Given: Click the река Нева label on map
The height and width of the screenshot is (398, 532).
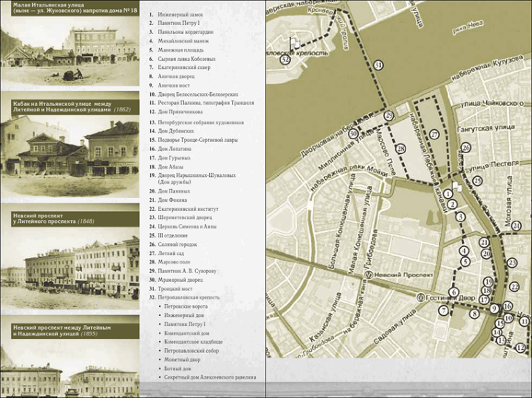Looking at the screenshot, I should [x=468, y=28].
